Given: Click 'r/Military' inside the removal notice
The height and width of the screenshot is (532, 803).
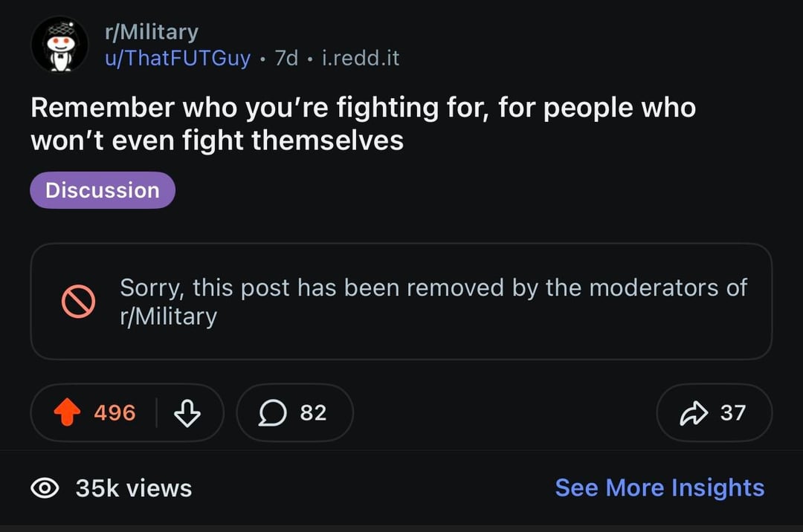Looking at the screenshot, I should click(168, 317).
